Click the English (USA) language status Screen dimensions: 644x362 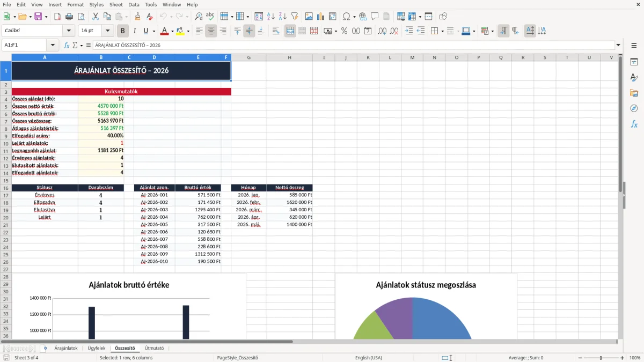click(369, 358)
